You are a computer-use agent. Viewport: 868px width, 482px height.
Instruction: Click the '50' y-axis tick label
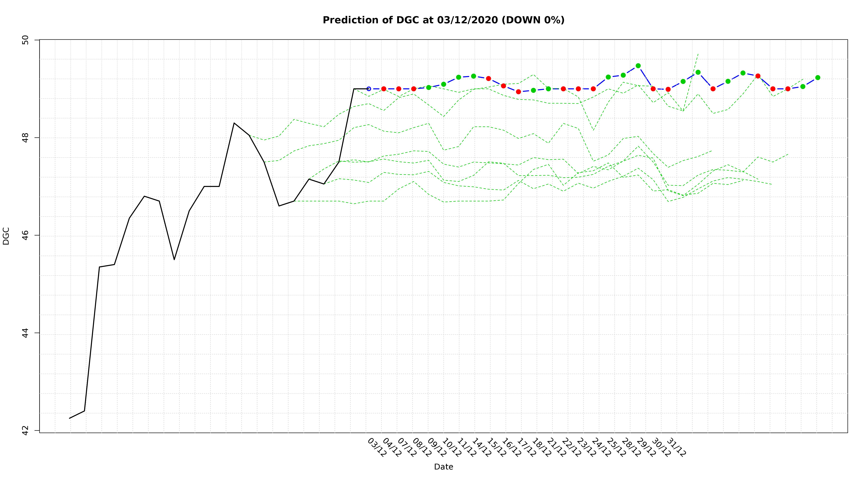coord(25,40)
